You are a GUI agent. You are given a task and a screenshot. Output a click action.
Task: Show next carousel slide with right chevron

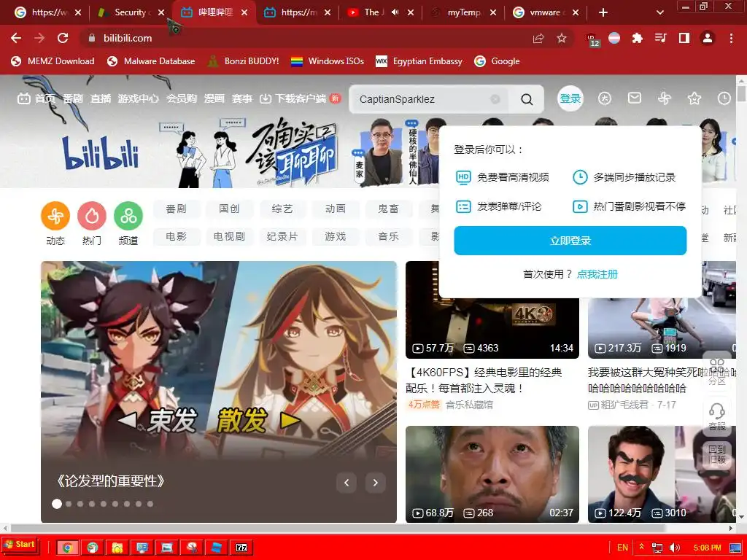pos(376,483)
